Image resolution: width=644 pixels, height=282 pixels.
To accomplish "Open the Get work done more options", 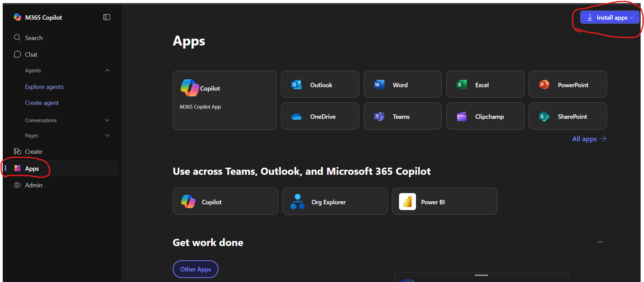I will (x=600, y=242).
